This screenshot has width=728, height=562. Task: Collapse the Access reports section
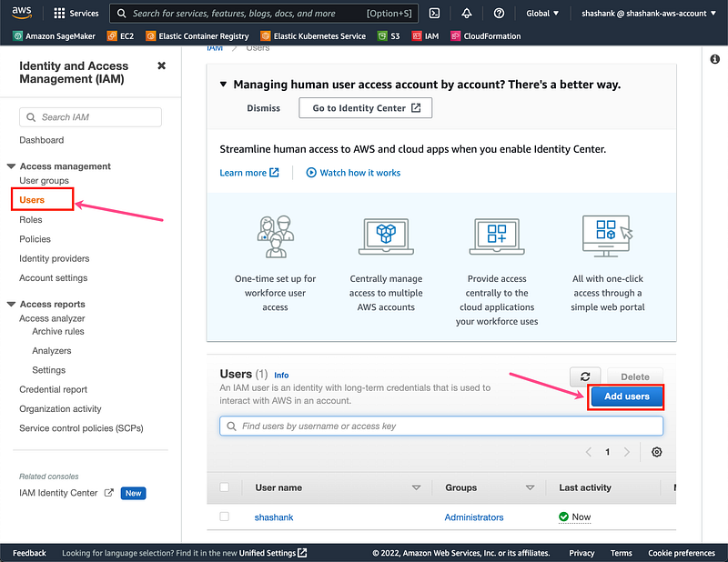pos(12,305)
